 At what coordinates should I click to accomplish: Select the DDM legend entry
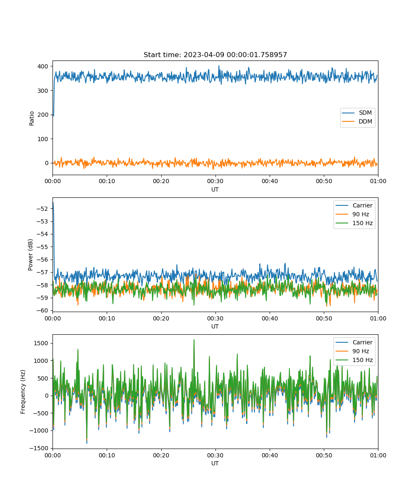pyautogui.click(x=357, y=122)
